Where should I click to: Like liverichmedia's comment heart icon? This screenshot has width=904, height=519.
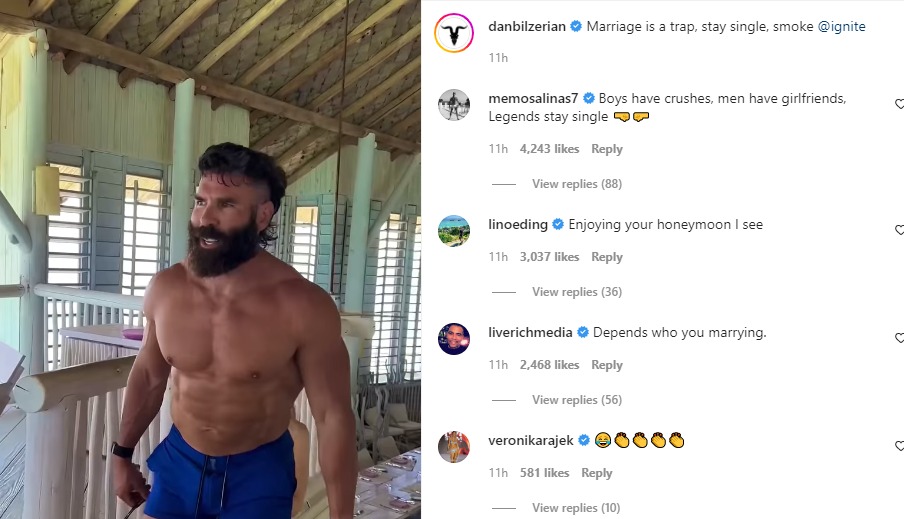[x=899, y=338]
